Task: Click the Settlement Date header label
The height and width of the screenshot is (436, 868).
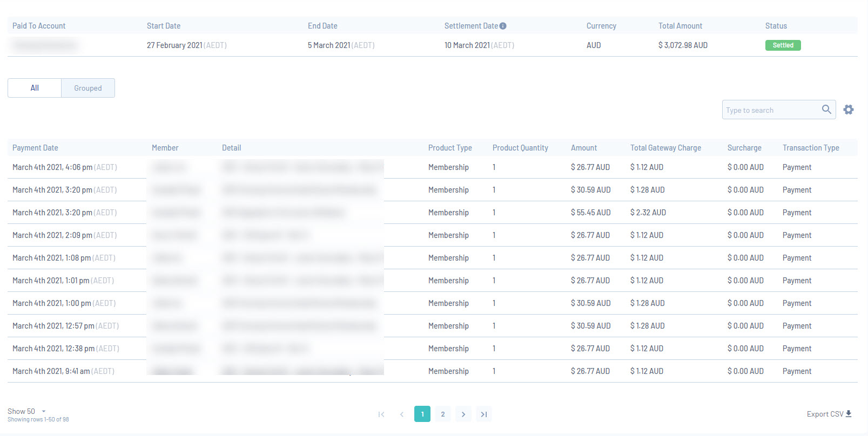Action: tap(471, 26)
